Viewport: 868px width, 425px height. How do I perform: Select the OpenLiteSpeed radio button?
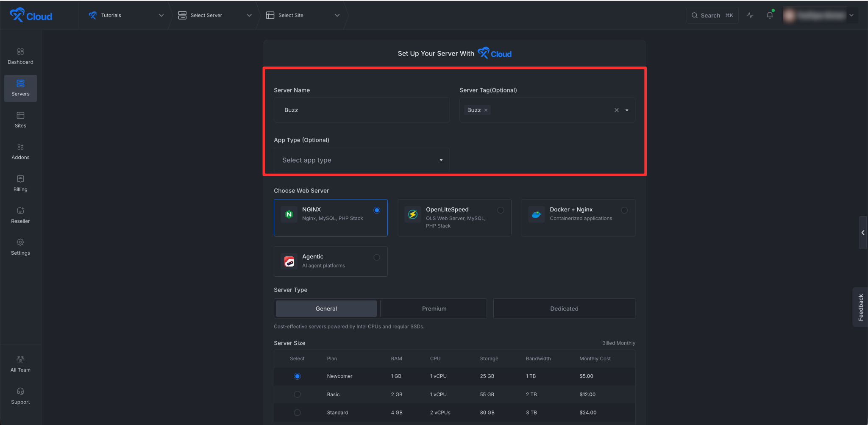click(x=501, y=210)
